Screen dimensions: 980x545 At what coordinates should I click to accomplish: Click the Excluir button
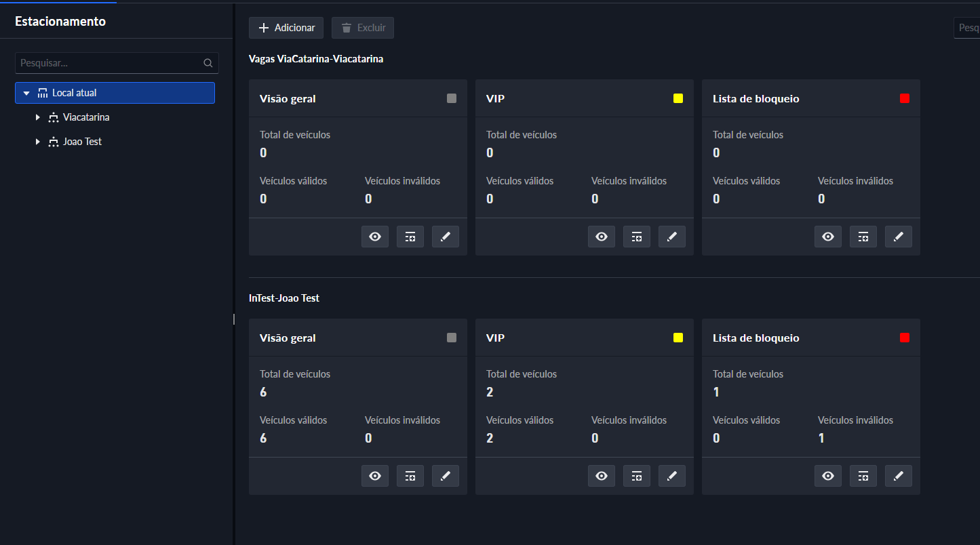pos(363,28)
